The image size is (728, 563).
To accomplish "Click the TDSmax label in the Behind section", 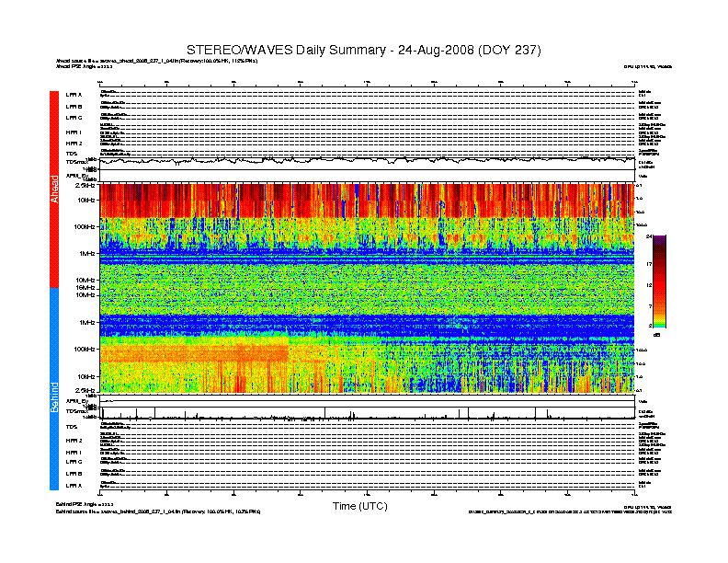I will point(76,411).
